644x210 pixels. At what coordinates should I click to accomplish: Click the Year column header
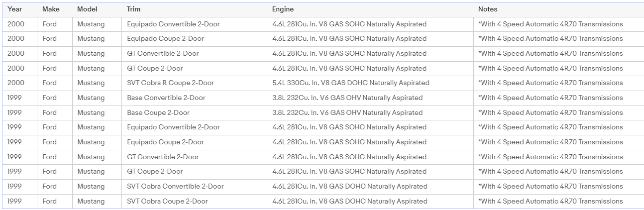(x=14, y=9)
